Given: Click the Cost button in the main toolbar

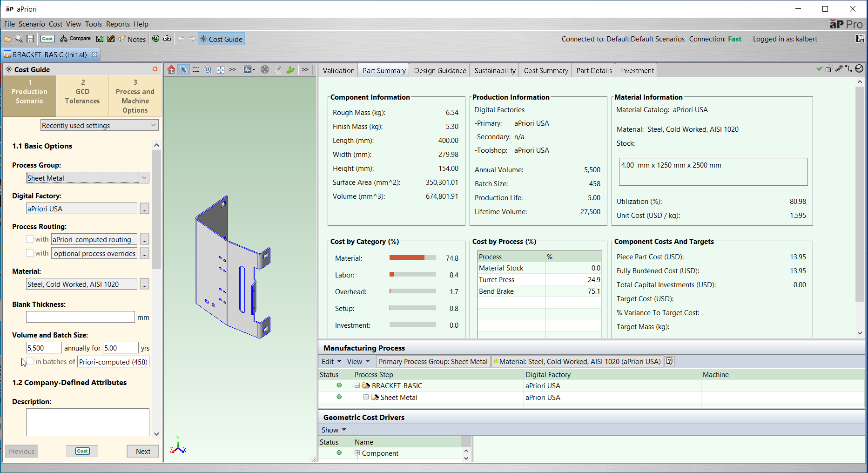Looking at the screenshot, I should click(47, 39).
